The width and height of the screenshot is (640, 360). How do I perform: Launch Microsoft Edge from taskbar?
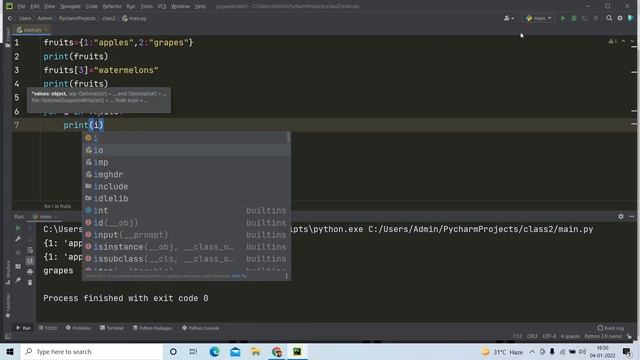[214, 351]
